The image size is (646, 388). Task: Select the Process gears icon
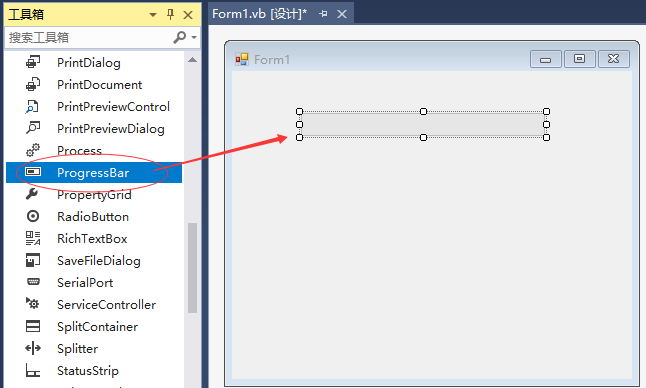point(33,150)
